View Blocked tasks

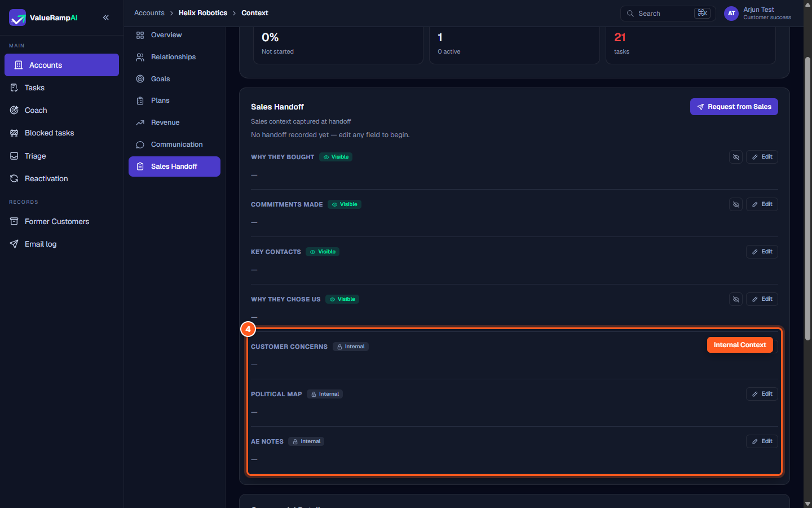point(61,133)
